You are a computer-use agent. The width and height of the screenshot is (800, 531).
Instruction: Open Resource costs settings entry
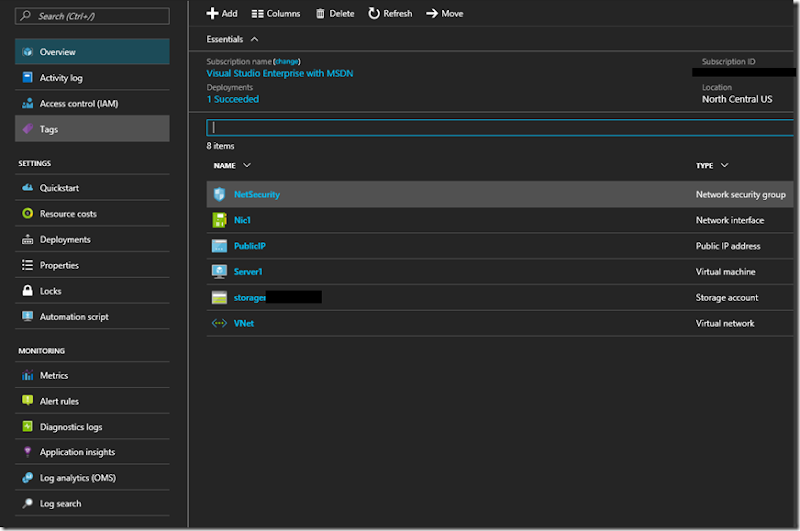pos(92,213)
